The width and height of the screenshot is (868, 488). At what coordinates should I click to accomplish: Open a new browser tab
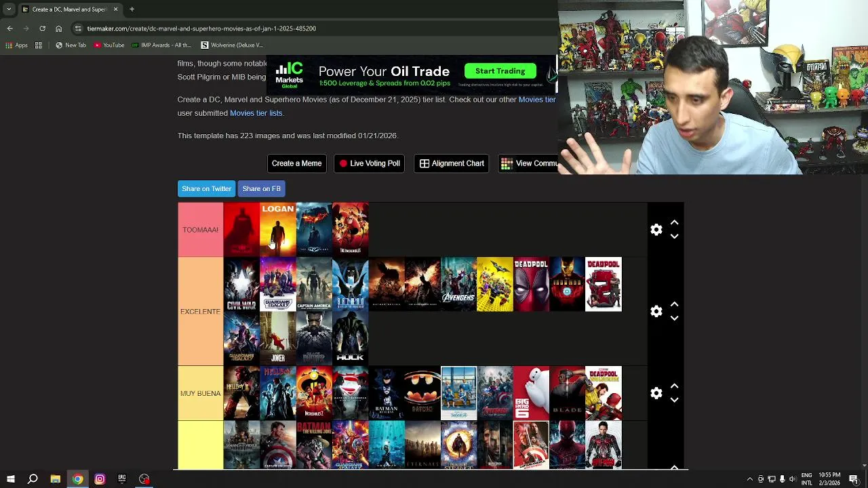[x=132, y=9]
